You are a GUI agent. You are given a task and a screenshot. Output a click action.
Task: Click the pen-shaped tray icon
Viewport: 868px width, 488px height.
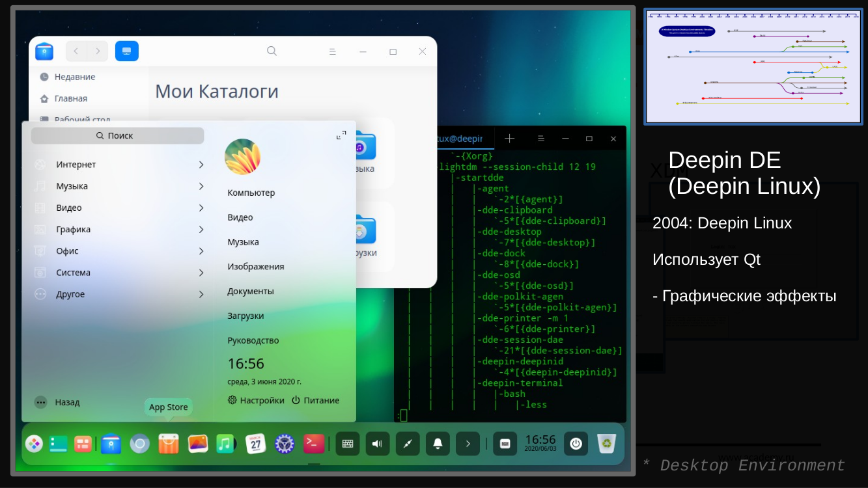tap(408, 444)
